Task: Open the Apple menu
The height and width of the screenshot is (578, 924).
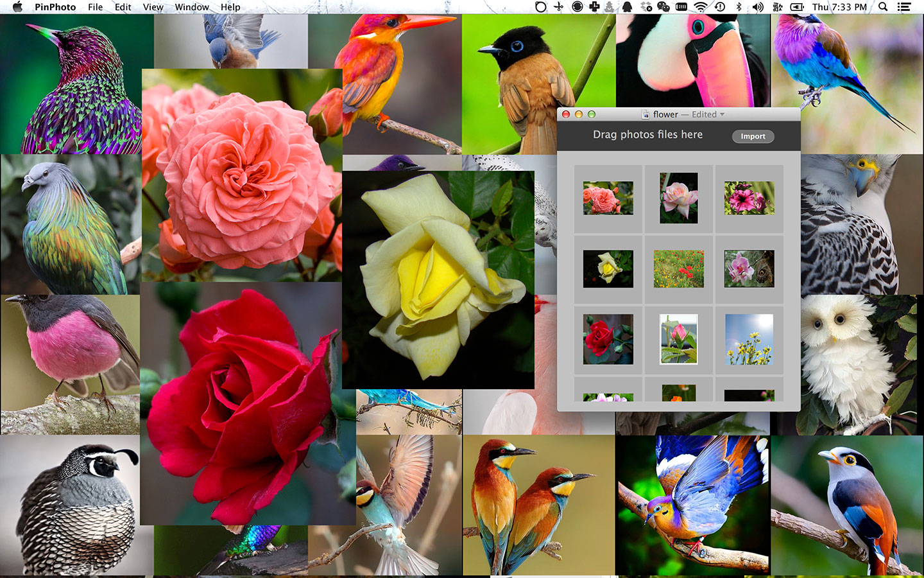Action: (x=17, y=7)
